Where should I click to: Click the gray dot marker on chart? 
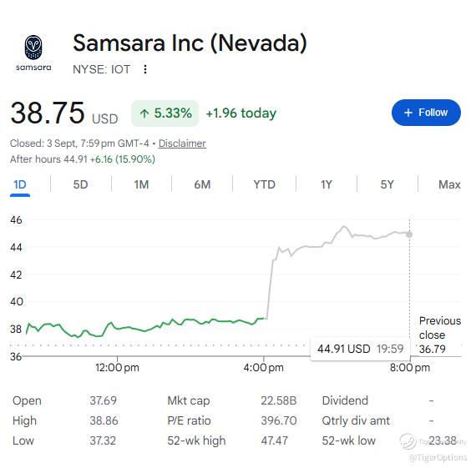pos(409,234)
